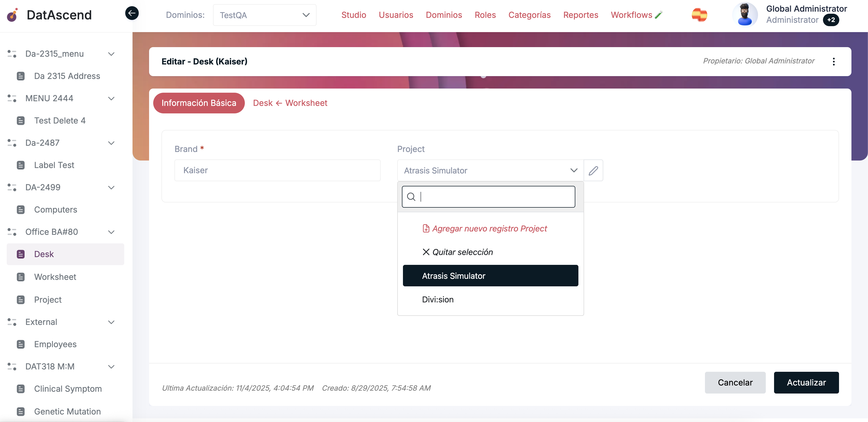Open the Reportes menu item
This screenshot has width=868, height=422.
[580, 15]
